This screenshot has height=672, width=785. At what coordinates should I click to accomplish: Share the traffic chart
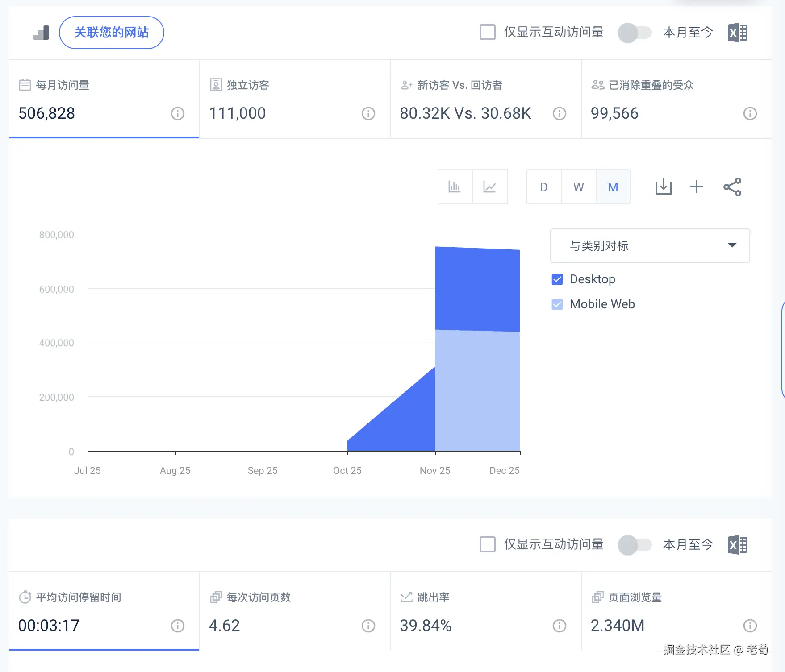click(x=732, y=187)
